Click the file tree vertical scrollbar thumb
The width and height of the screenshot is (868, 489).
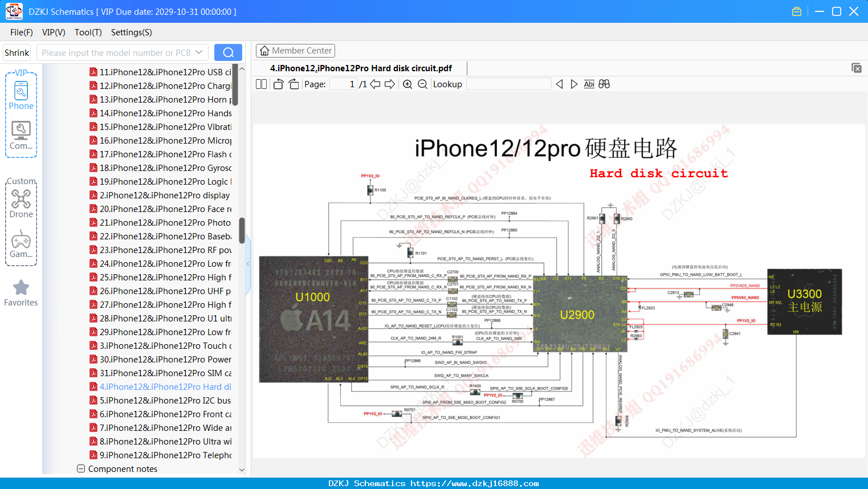pos(242,230)
